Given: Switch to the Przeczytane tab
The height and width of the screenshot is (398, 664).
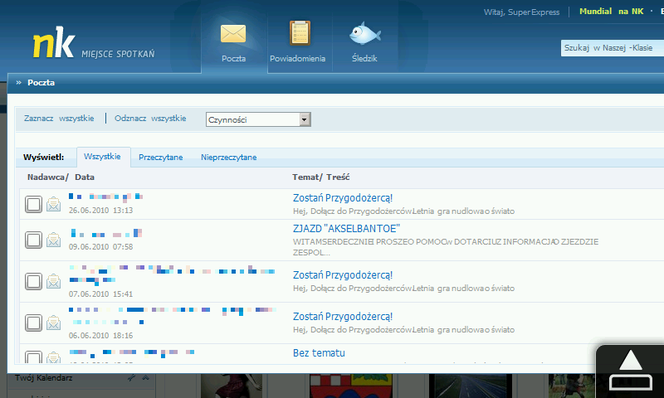Looking at the screenshot, I should tap(160, 158).
